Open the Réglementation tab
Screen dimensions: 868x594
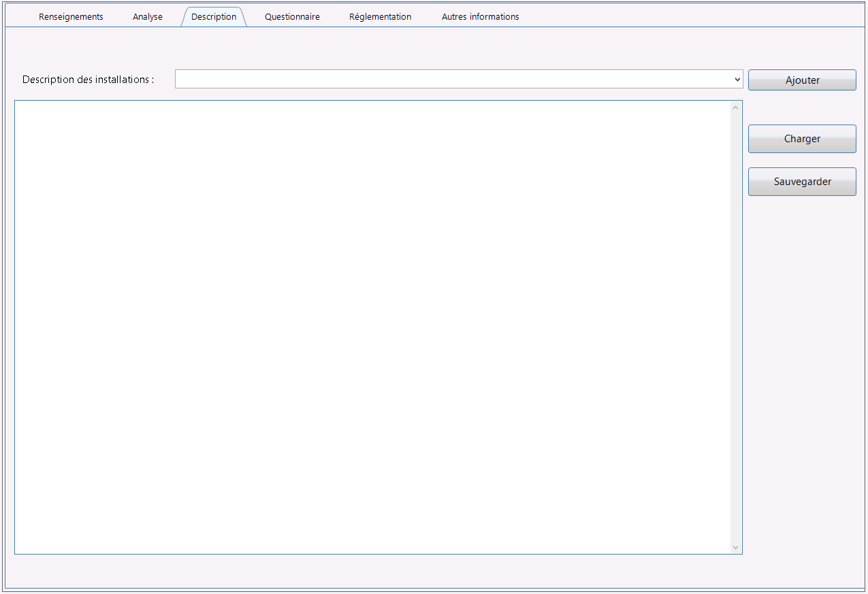pos(380,17)
